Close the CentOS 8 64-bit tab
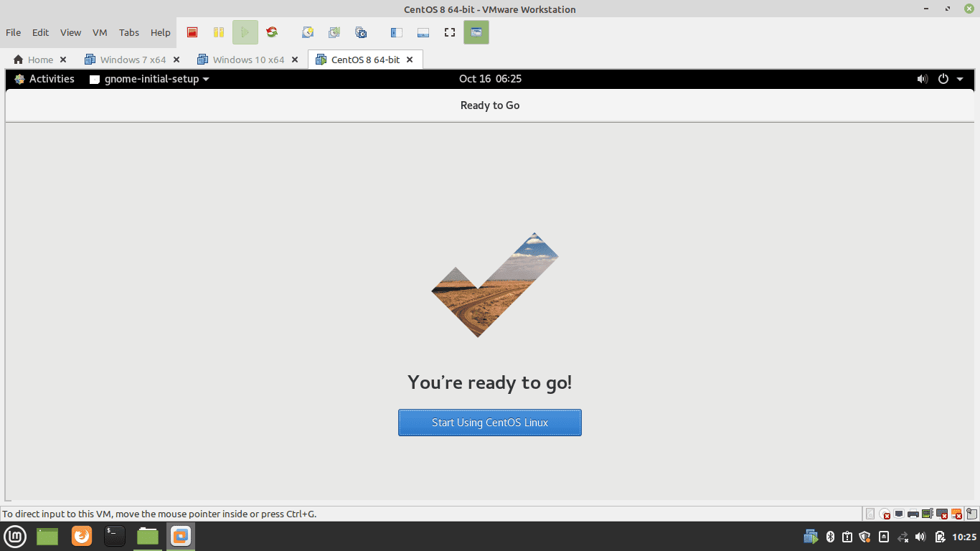 click(x=410, y=60)
